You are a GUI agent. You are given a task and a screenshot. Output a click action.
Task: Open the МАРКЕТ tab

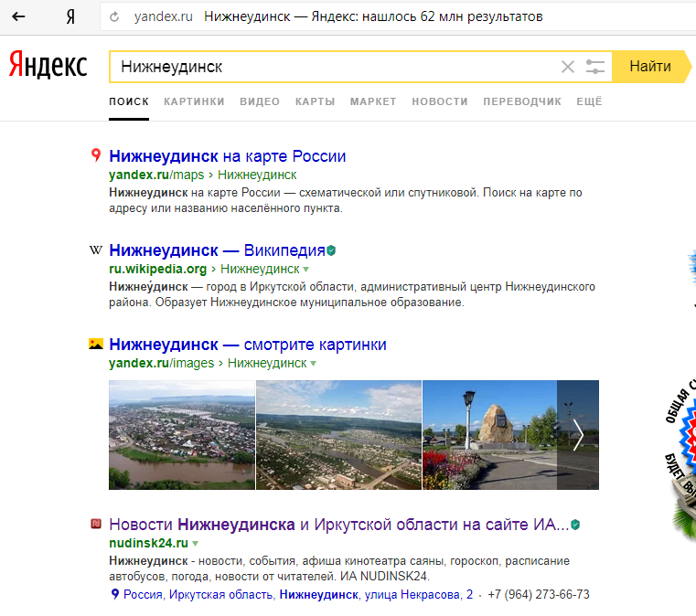[x=373, y=101]
